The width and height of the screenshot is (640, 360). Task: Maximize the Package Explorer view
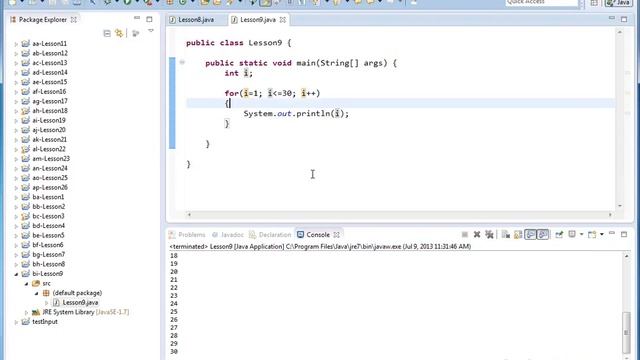tap(149, 19)
